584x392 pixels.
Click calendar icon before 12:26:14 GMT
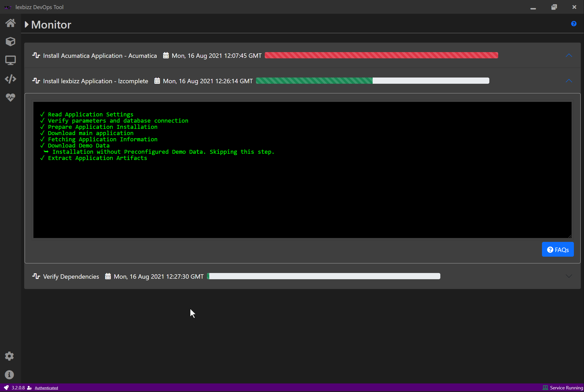[157, 81]
